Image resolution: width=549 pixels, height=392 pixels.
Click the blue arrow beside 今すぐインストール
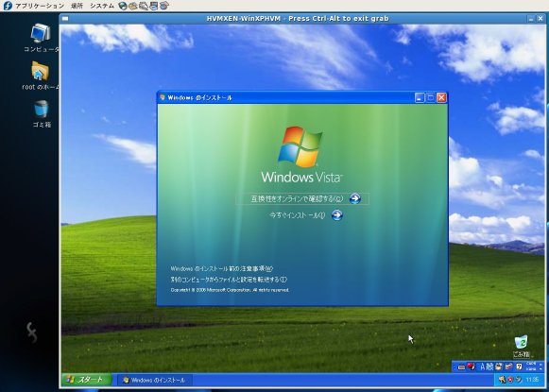336,215
